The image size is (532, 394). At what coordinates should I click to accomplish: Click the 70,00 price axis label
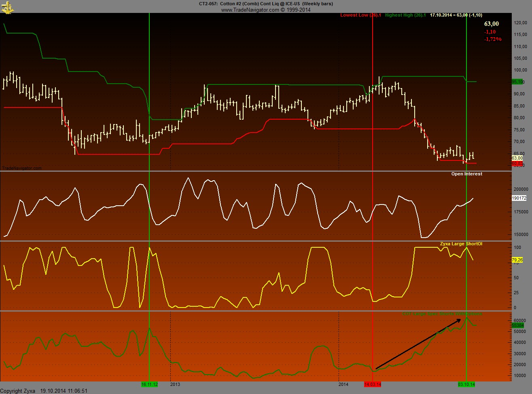[x=519, y=142]
